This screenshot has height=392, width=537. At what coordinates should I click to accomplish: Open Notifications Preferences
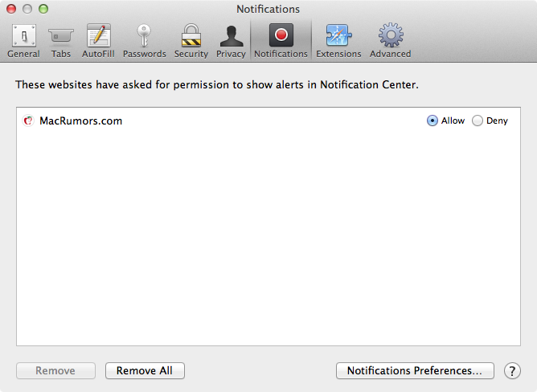coord(415,371)
